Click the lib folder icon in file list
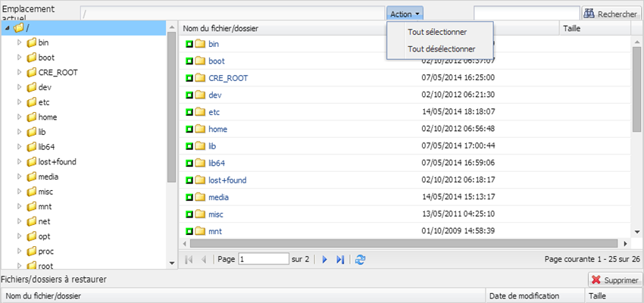Screen dimensions: 644x303 point(200,146)
